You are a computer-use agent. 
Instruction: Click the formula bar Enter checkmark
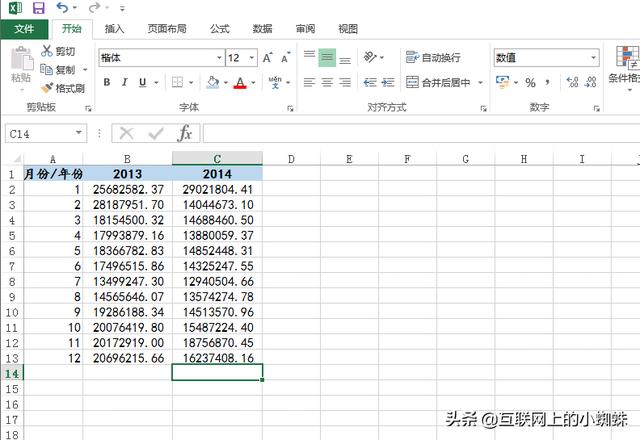point(156,133)
